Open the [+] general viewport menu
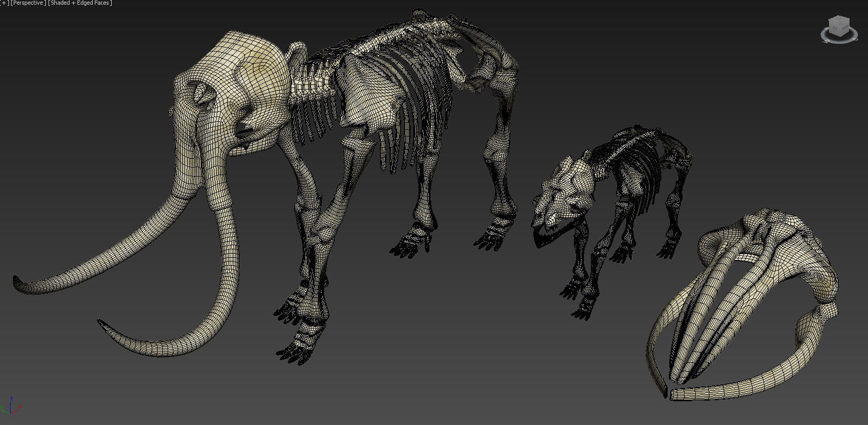868x425 pixels. (x=4, y=3)
